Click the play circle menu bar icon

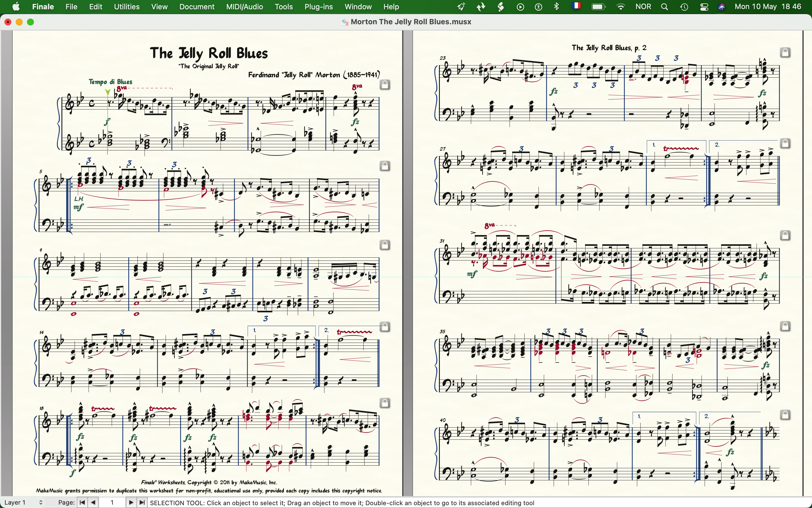[x=521, y=7]
